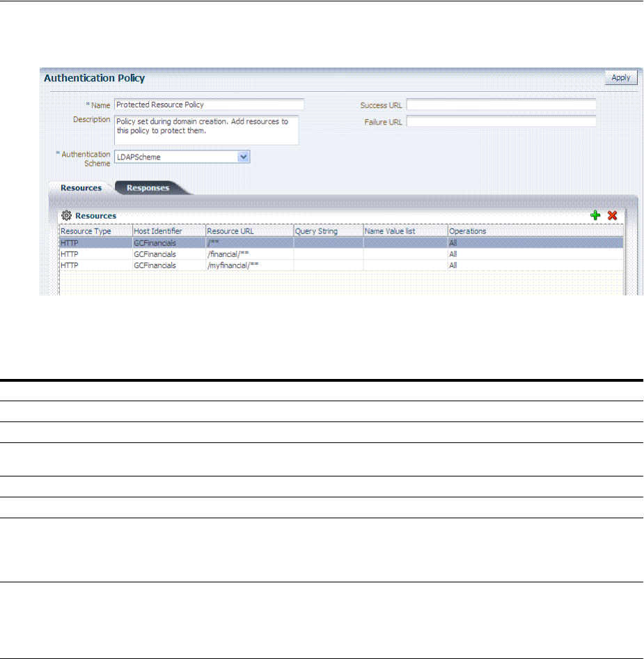Click the All operations cell for /financial/**
The image size is (644, 659).
(x=453, y=254)
